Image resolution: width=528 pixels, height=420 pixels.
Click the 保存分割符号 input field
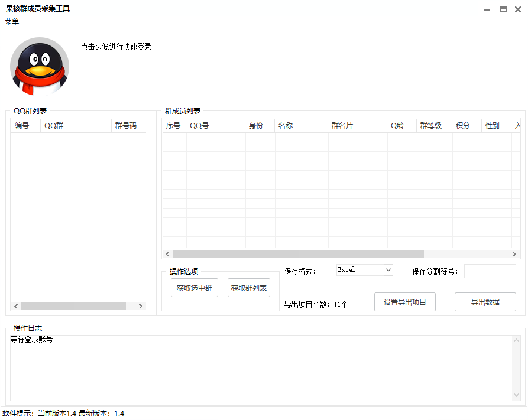pos(490,271)
